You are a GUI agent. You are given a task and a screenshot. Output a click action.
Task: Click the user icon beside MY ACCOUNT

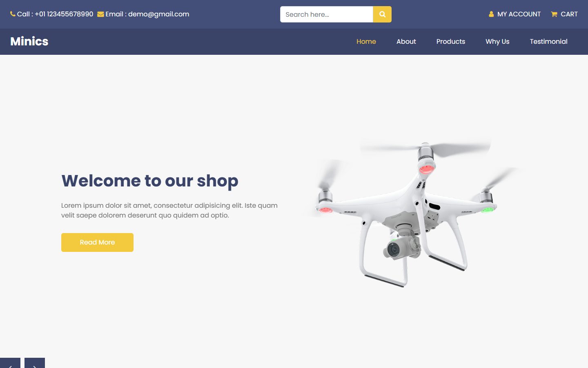[x=491, y=14]
